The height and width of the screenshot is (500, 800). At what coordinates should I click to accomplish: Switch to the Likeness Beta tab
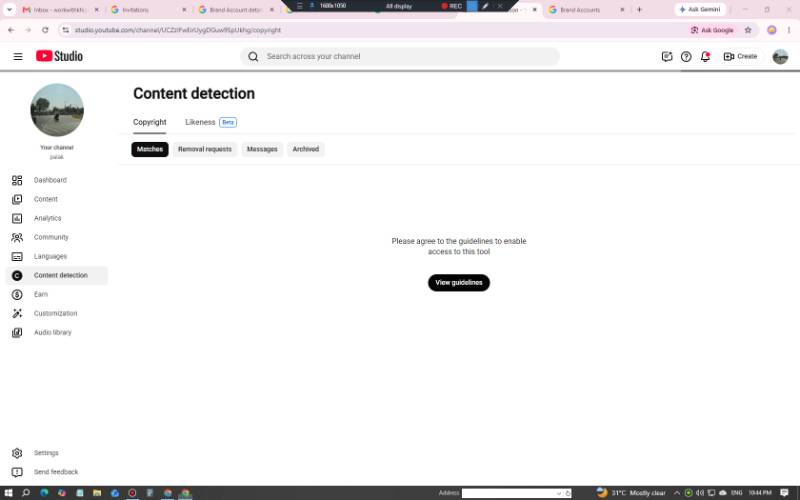pyautogui.click(x=211, y=122)
